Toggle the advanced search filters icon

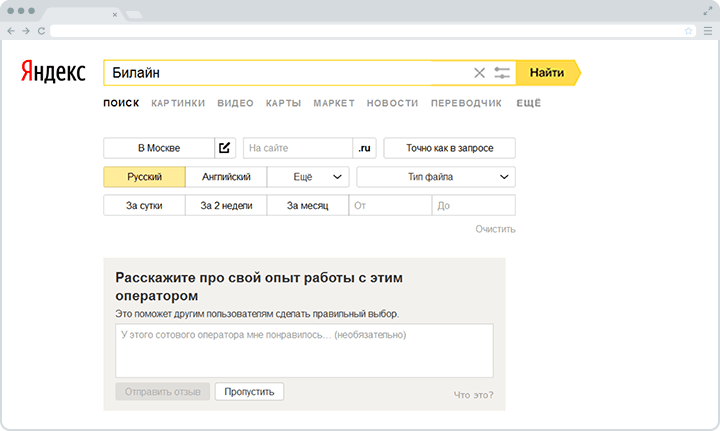point(502,73)
